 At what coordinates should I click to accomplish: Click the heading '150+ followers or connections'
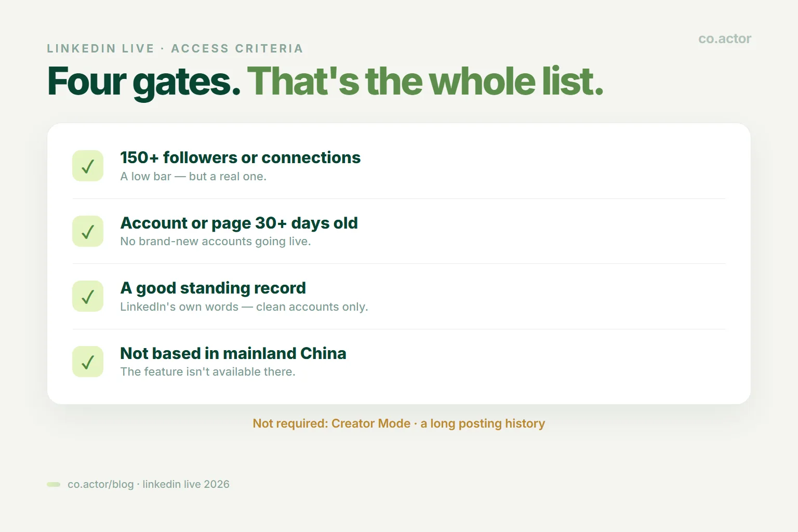241,157
